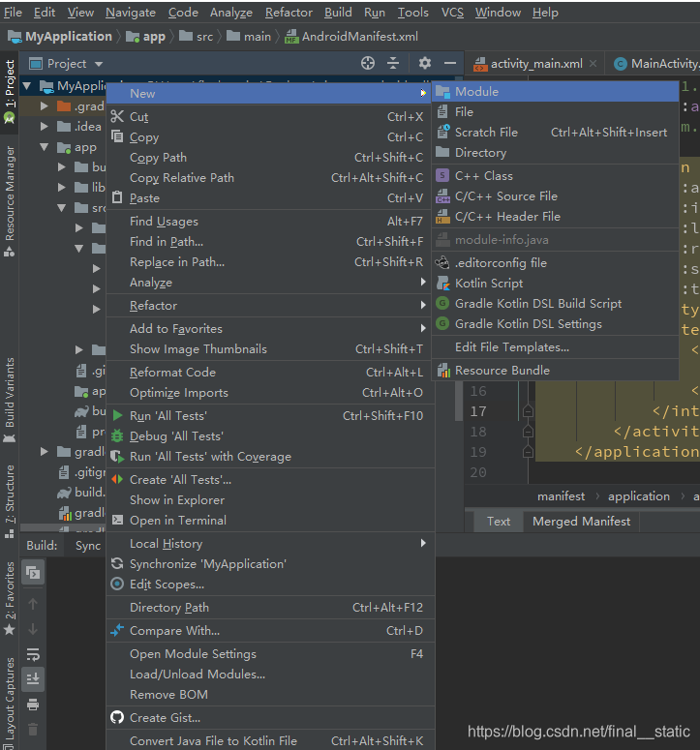Viewport: 700px width, 750px height.
Task: Click the Synchronize refresh icon
Action: (x=117, y=563)
